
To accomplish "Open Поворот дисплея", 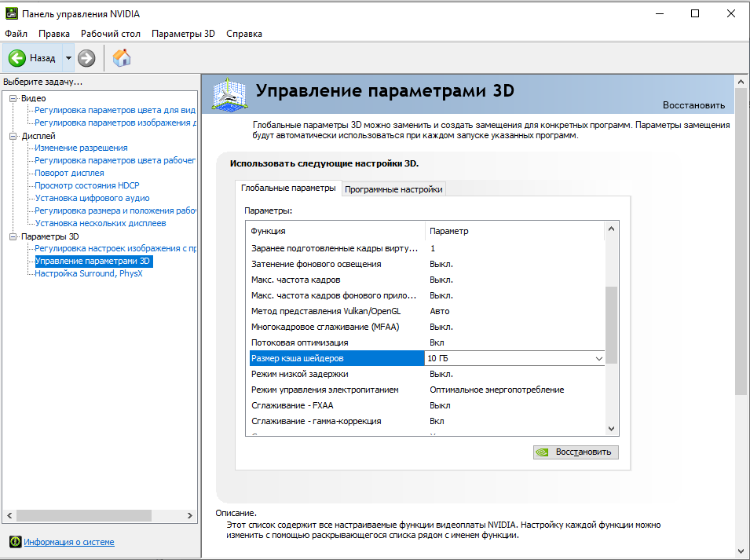I will (x=69, y=173).
